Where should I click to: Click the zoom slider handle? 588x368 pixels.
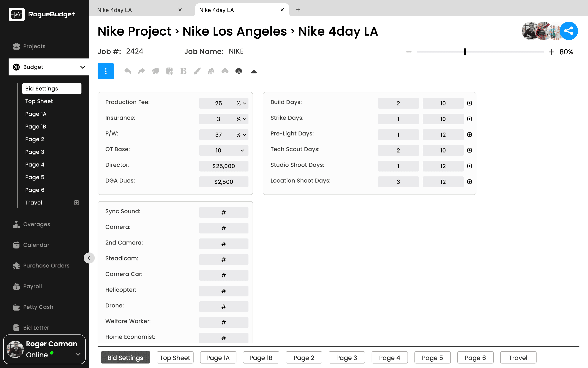(x=465, y=52)
